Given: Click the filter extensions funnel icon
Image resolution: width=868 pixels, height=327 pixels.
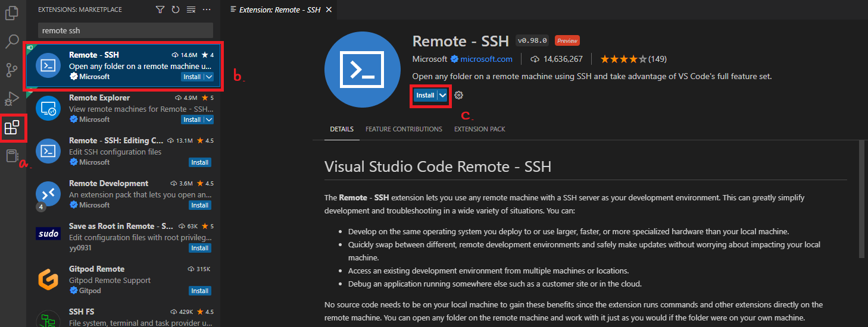Looking at the screenshot, I should tap(160, 10).
